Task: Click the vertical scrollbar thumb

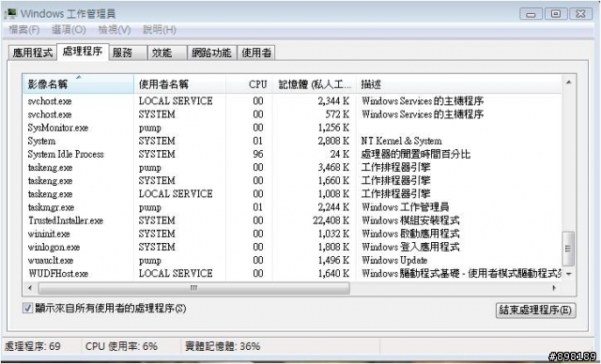Action: coord(568,249)
